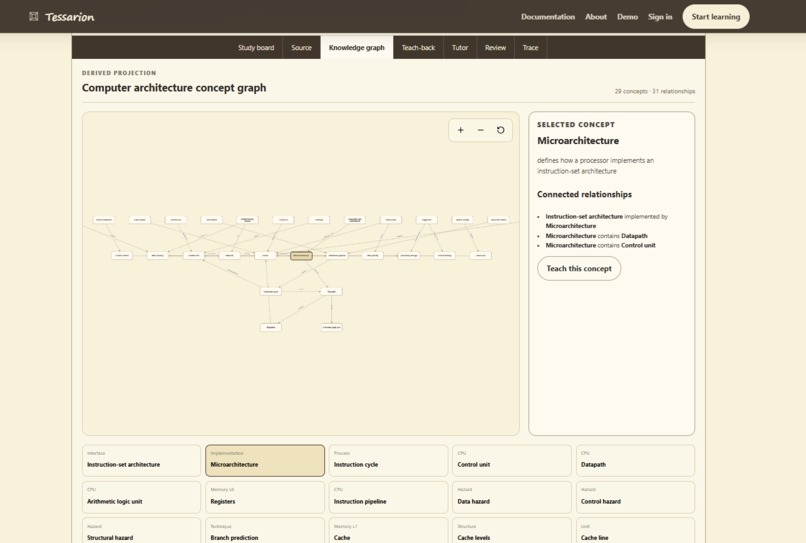
Task: Open the Teach-back tab
Action: pos(418,47)
